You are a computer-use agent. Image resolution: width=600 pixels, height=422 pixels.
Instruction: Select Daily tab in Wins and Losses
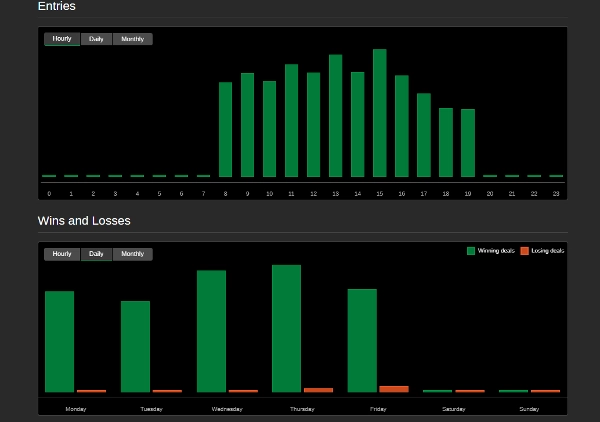pos(96,254)
